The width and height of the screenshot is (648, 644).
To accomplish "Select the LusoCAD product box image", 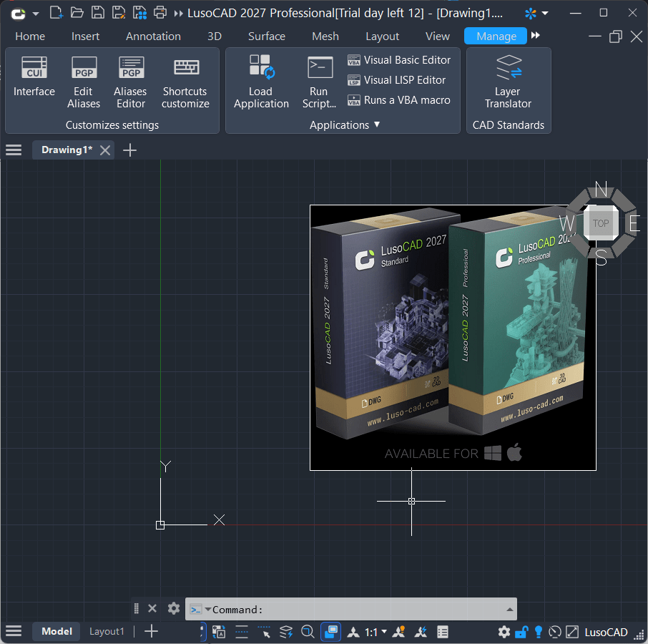I will [453, 337].
